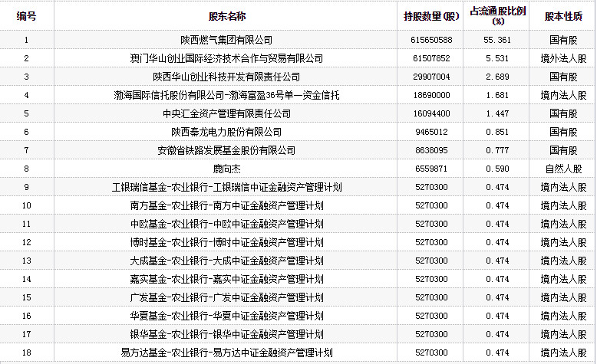Click 境内法人股 in the 渤海国际信托 row
The height and width of the screenshot is (364, 597).
pyautogui.click(x=563, y=95)
